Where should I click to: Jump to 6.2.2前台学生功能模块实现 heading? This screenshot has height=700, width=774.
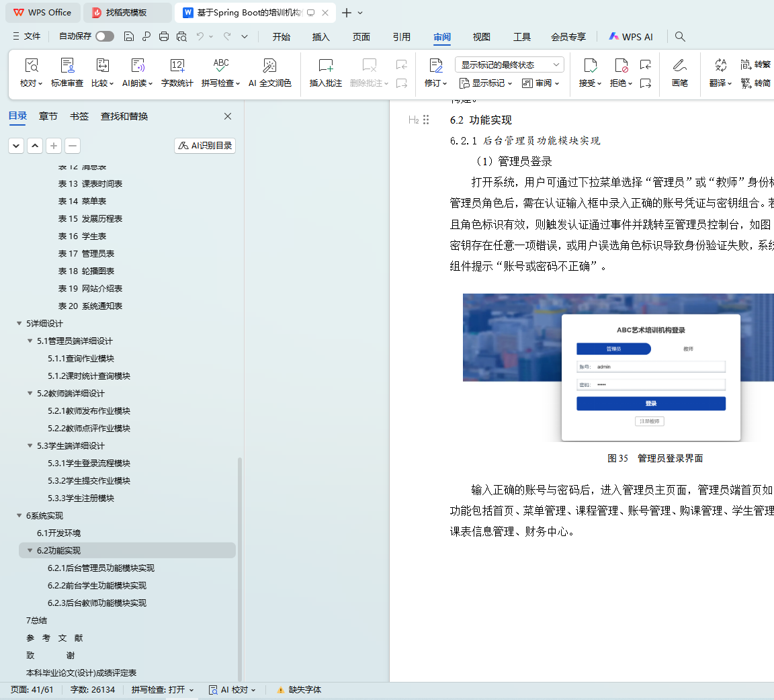[x=97, y=586]
